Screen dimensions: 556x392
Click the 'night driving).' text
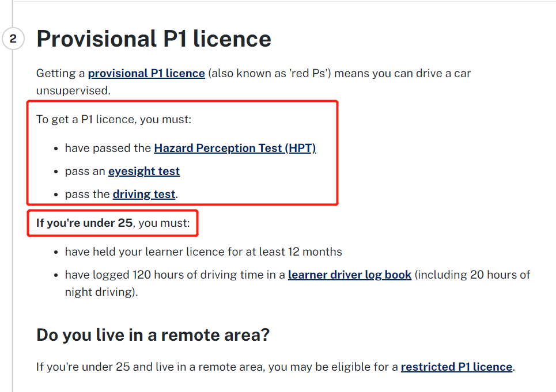(101, 292)
